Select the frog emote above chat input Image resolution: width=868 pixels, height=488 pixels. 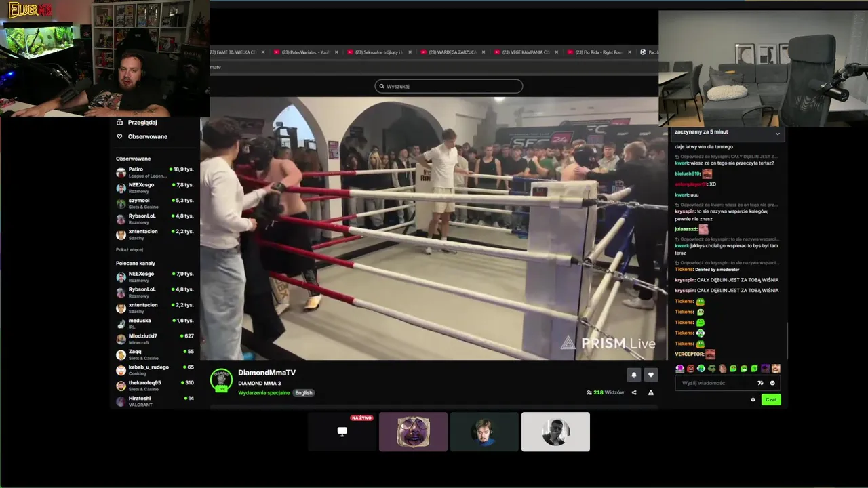[712, 369]
